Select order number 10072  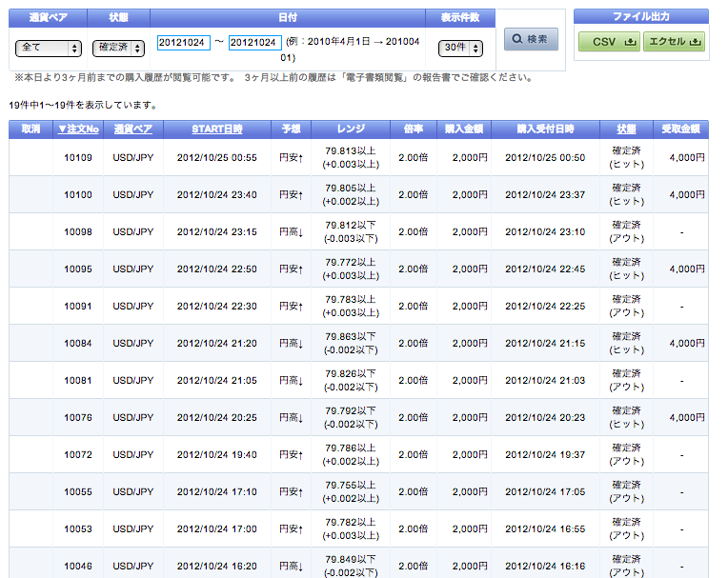pos(78,454)
